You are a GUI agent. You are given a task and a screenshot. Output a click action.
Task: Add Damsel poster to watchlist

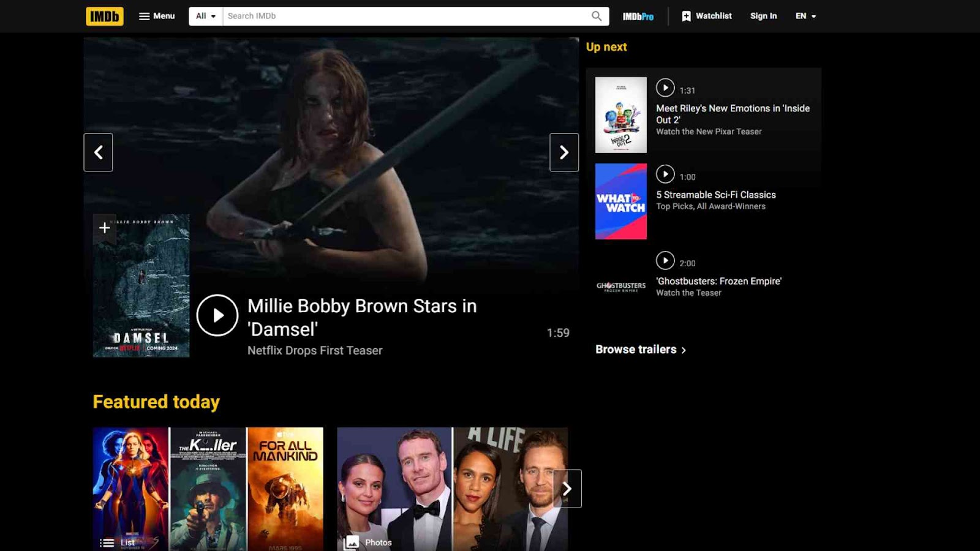105,228
